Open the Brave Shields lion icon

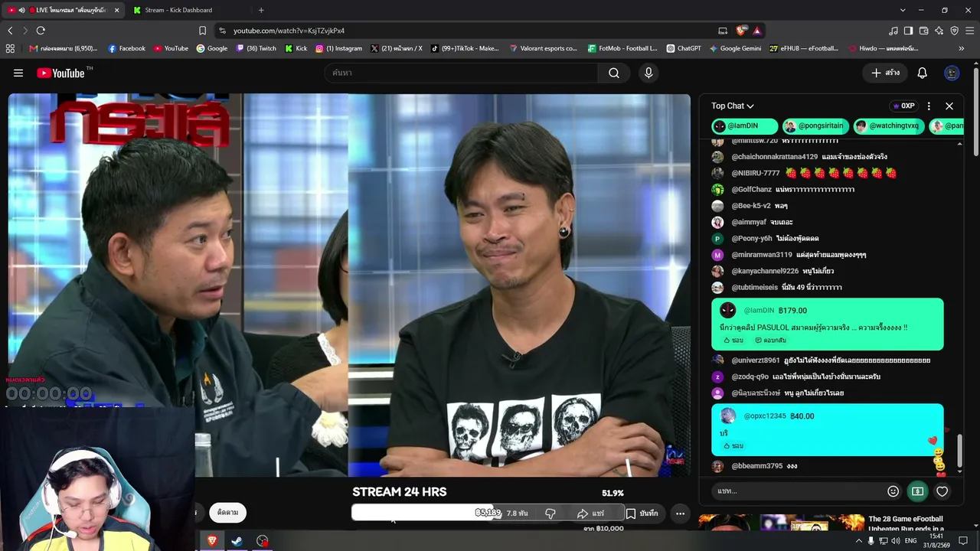[x=741, y=31]
